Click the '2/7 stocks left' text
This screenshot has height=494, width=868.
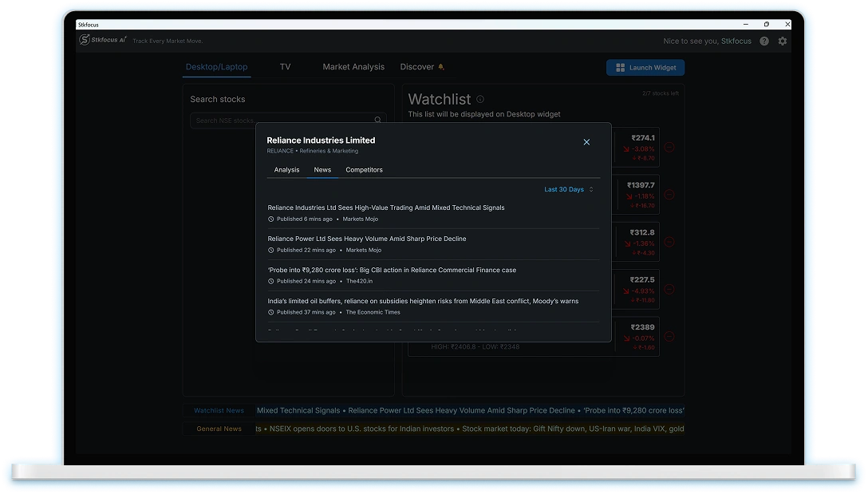pyautogui.click(x=661, y=93)
